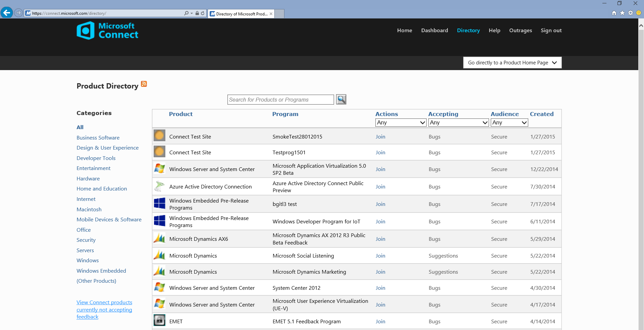Click the Search for Products or Programs field
This screenshot has height=330, width=644.
280,100
